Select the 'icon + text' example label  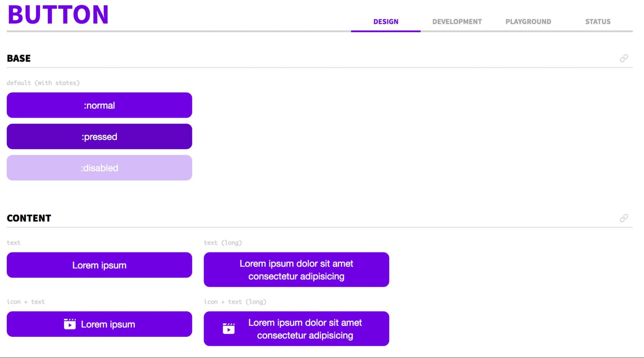pyautogui.click(x=26, y=302)
